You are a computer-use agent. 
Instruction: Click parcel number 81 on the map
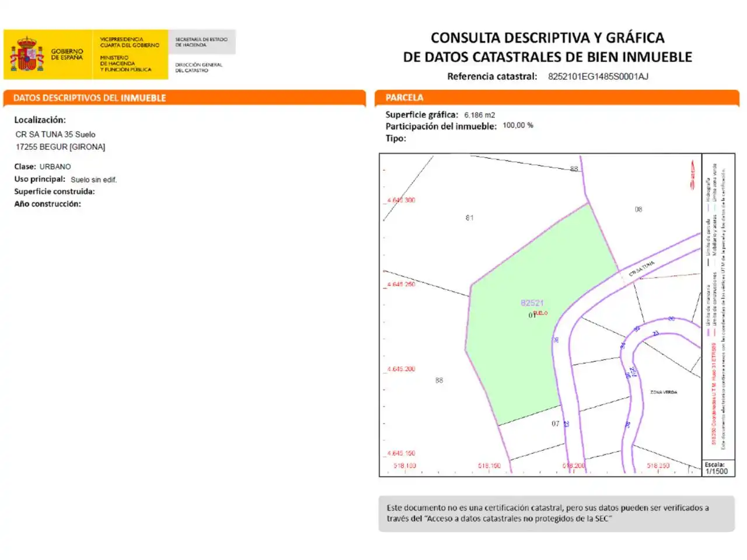[x=469, y=218]
